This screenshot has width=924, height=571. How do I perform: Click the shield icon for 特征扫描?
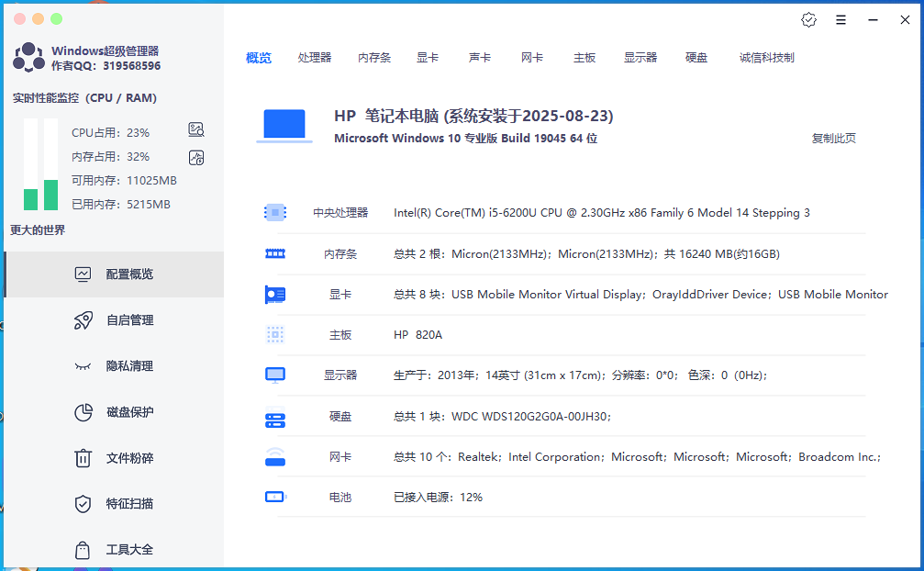[83, 504]
